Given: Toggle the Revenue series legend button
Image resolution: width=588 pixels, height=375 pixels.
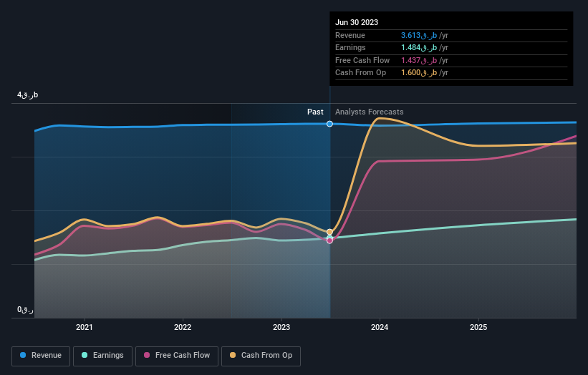Looking at the screenshot, I should tap(41, 356).
